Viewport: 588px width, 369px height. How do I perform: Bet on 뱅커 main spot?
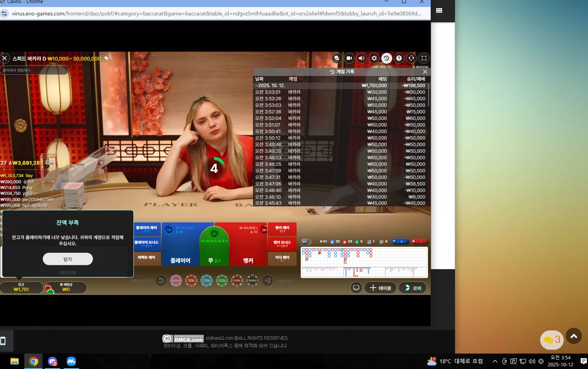coord(248,244)
